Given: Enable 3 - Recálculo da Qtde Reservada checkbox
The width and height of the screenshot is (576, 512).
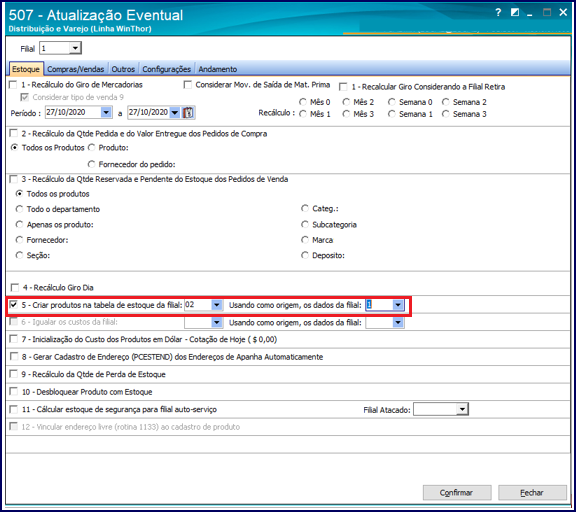Looking at the screenshot, I should [x=14, y=179].
